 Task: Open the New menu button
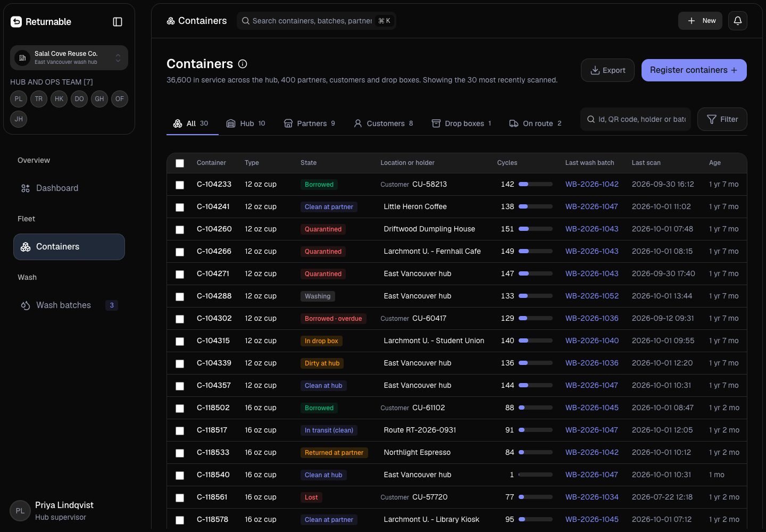[700, 21]
